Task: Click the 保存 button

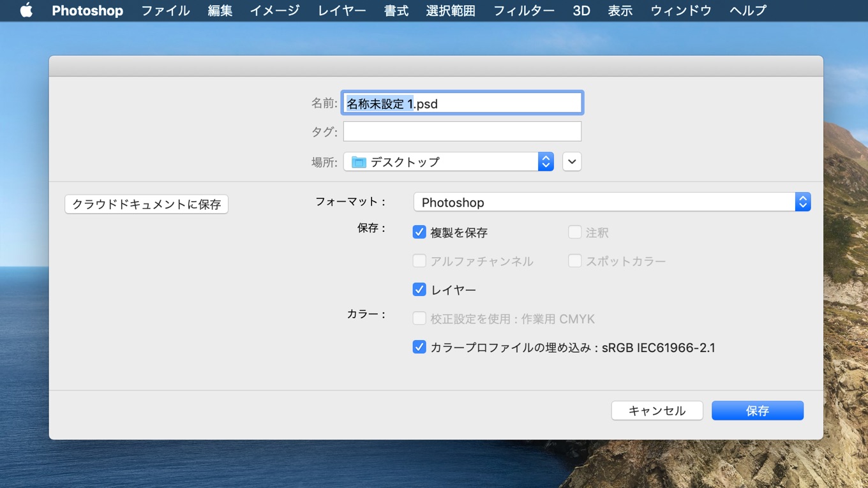Action: click(758, 411)
